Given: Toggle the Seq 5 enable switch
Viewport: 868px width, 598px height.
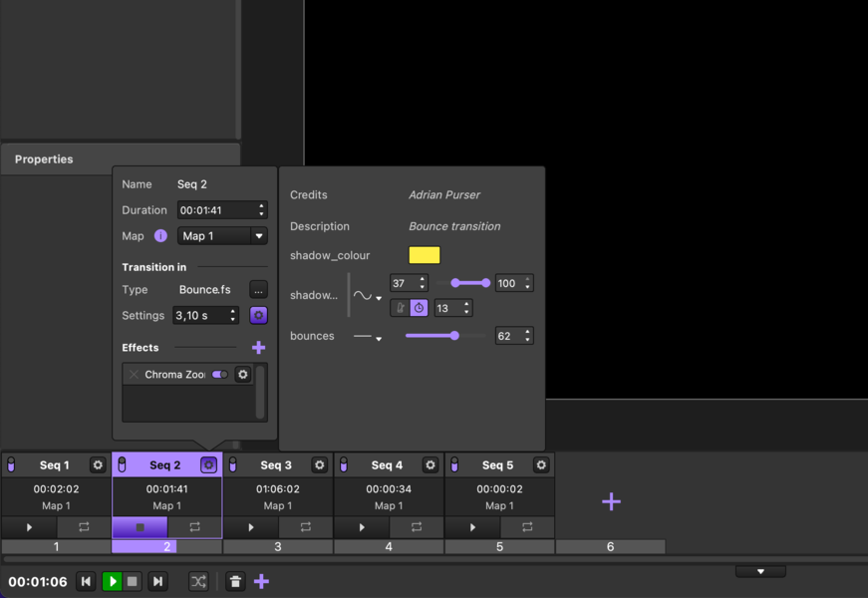Looking at the screenshot, I should coord(453,465).
